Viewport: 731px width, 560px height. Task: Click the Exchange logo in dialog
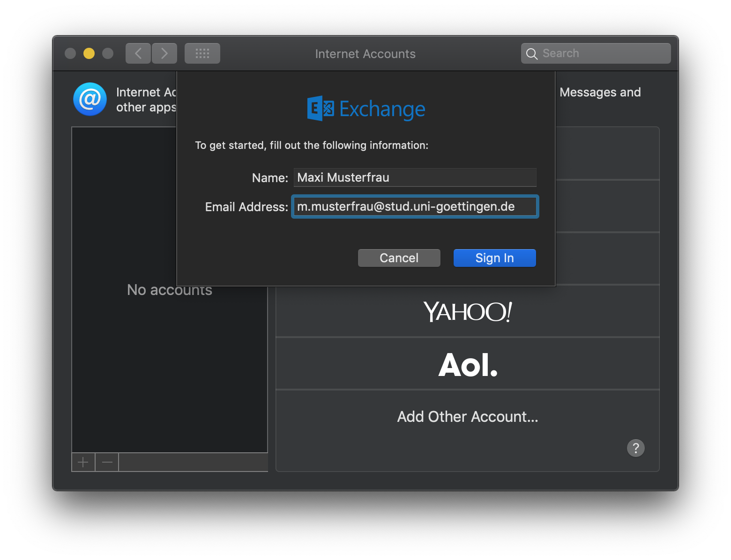[x=366, y=109]
